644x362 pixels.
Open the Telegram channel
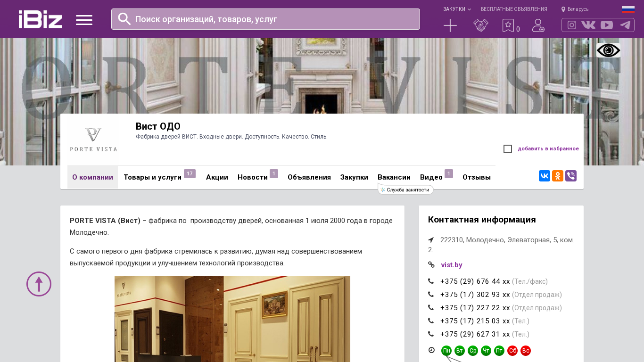point(625,25)
